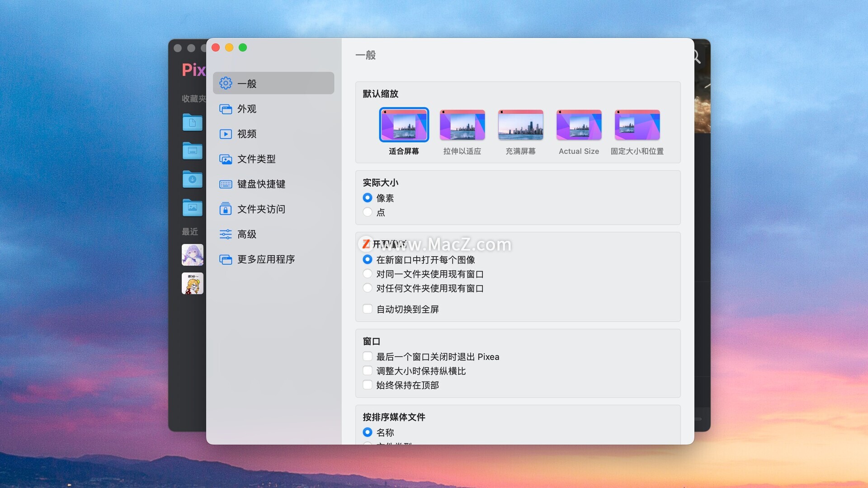Viewport: 868px width, 488px height.
Task: Click the 视频 play icon
Action: 226,134
